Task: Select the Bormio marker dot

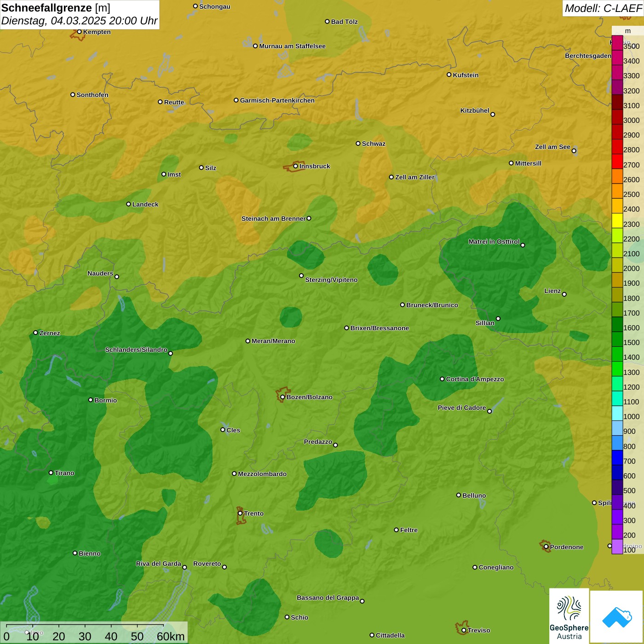Action: click(x=91, y=400)
